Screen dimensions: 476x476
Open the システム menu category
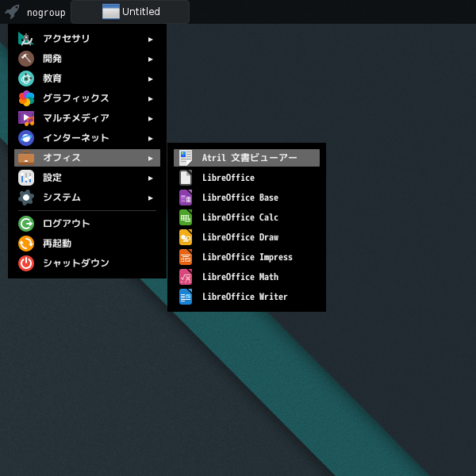click(x=87, y=198)
